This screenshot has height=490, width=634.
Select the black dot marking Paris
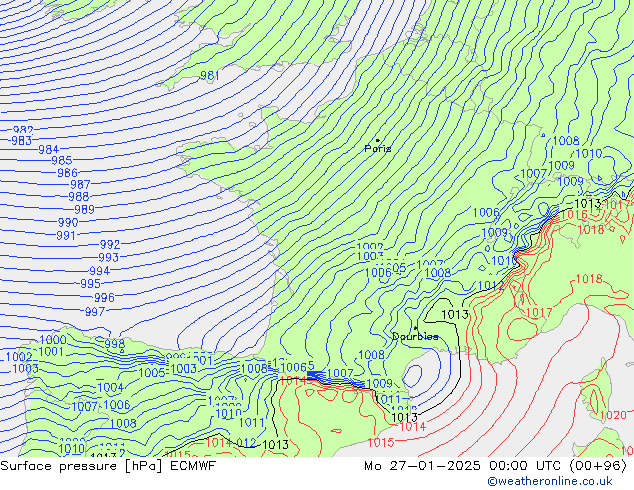[x=378, y=140]
